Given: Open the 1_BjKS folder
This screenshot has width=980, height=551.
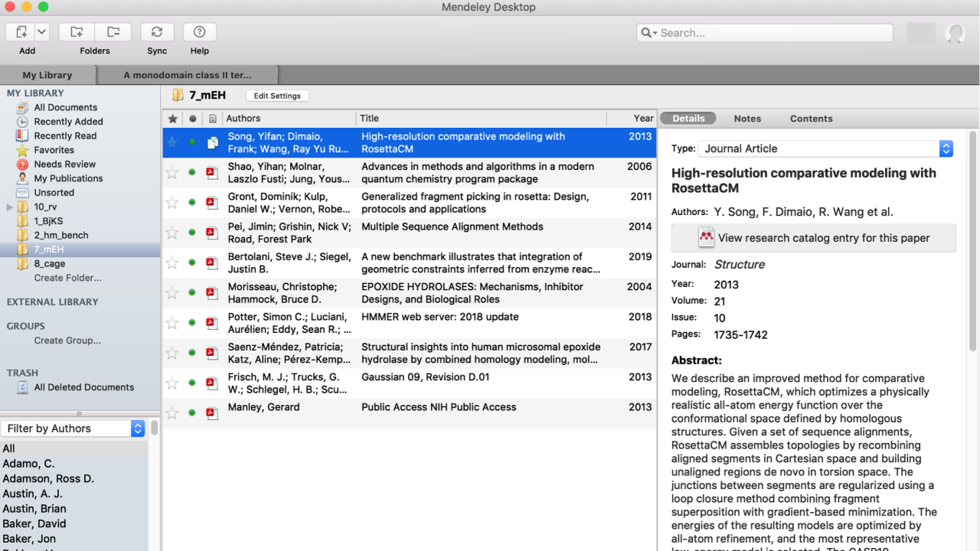Looking at the screenshot, I should [x=47, y=221].
